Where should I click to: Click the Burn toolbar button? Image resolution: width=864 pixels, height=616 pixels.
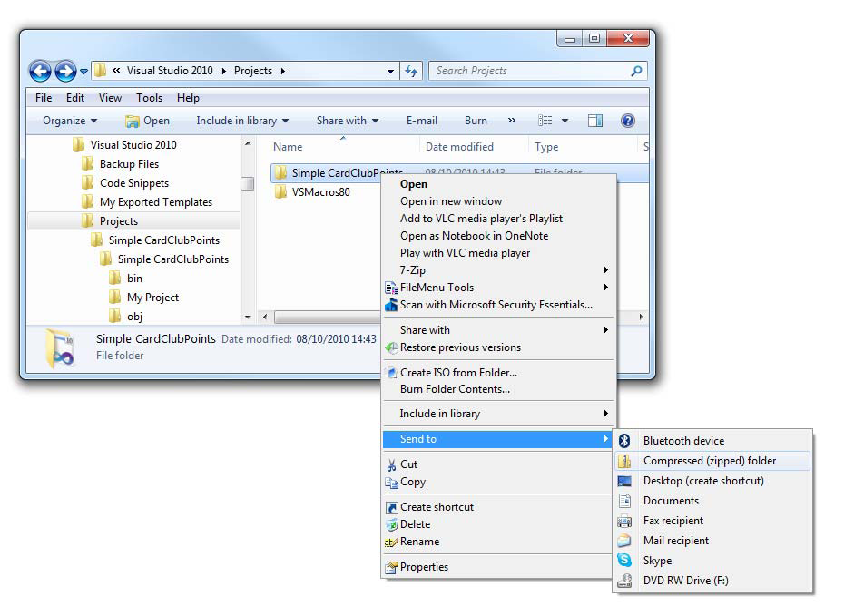pos(476,121)
